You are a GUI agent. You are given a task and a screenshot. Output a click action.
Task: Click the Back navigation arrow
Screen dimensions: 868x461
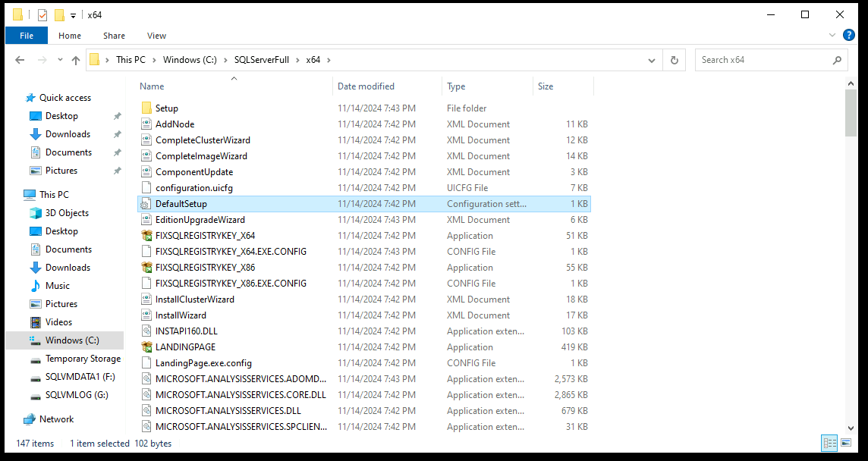[x=20, y=60]
